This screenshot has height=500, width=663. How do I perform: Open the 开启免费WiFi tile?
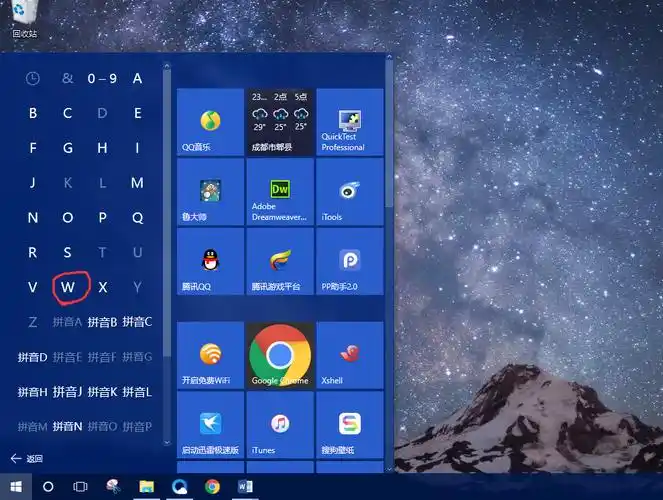pos(210,355)
